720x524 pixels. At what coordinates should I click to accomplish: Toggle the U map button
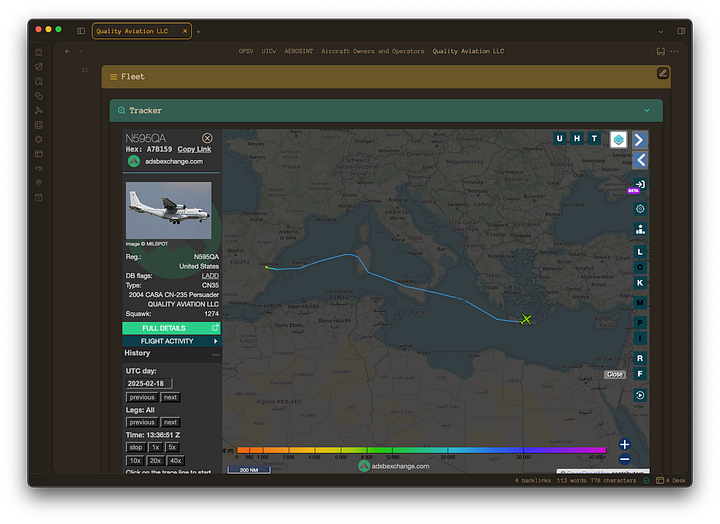559,138
